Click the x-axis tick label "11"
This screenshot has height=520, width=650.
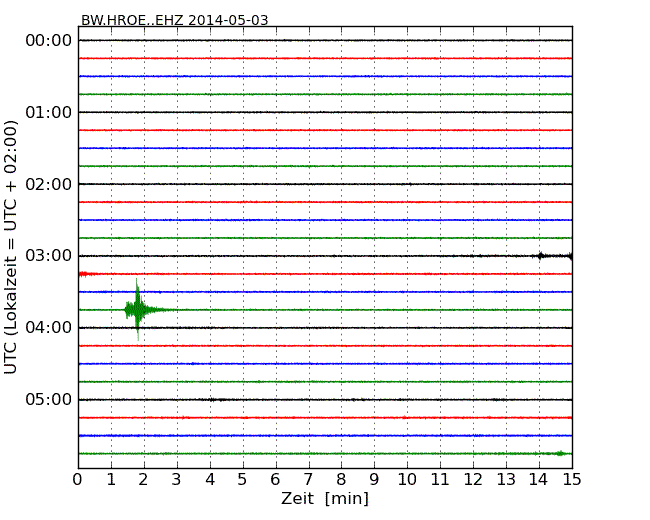pos(440,480)
